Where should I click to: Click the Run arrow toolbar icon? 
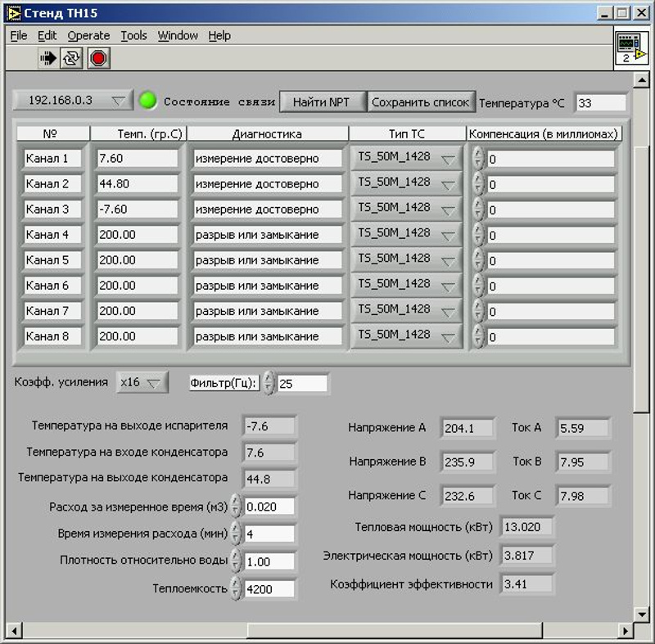(48, 58)
